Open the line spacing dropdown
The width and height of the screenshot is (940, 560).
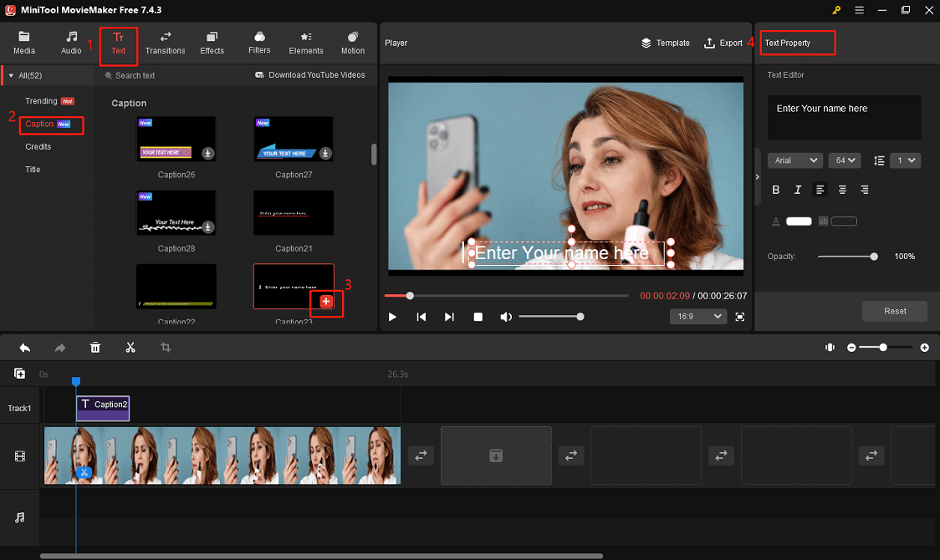(x=905, y=160)
